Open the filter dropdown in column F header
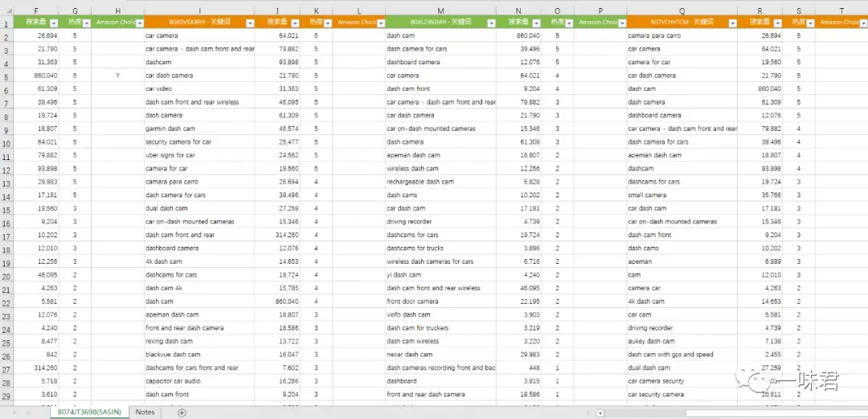 (54, 23)
